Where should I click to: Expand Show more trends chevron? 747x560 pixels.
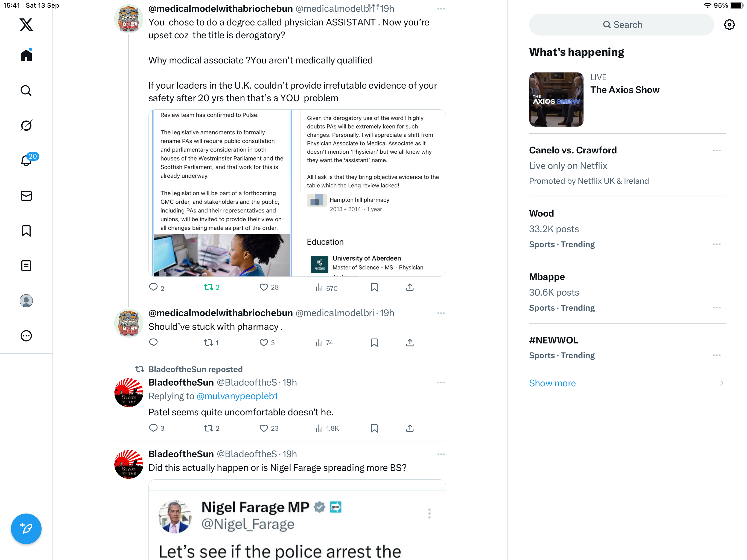point(722,383)
